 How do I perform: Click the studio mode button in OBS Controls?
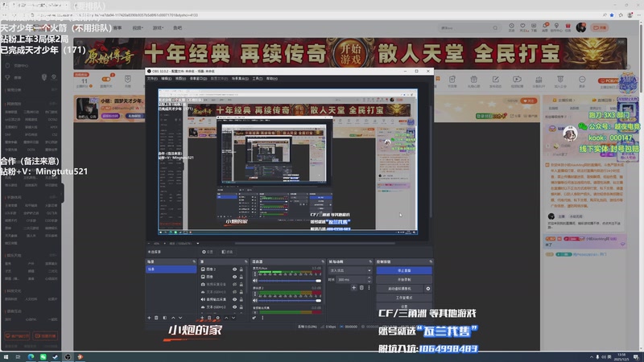[404, 298]
